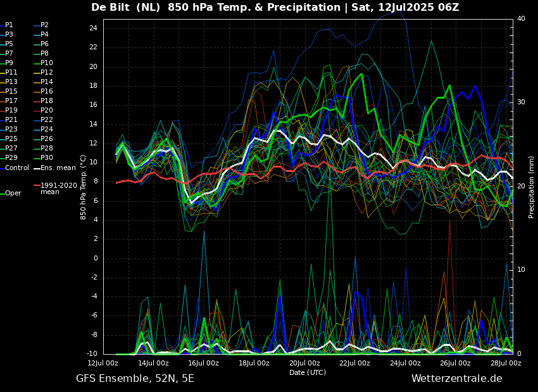This screenshot has width=538, height=392.
Task: Click the 12Jul 00z axis label
Action: [x=103, y=364]
